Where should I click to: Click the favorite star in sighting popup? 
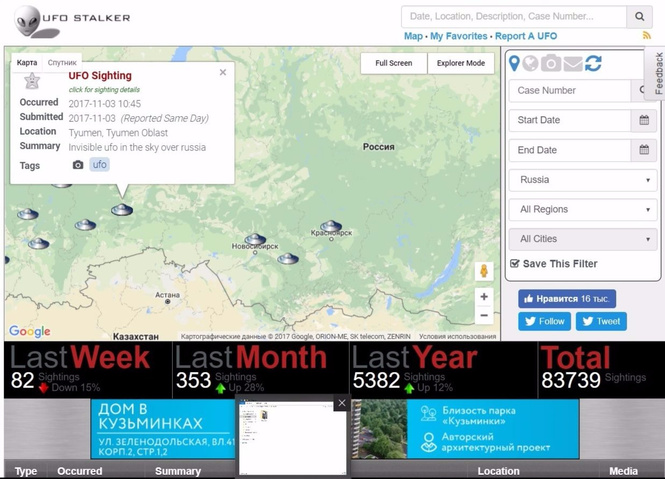(32, 80)
